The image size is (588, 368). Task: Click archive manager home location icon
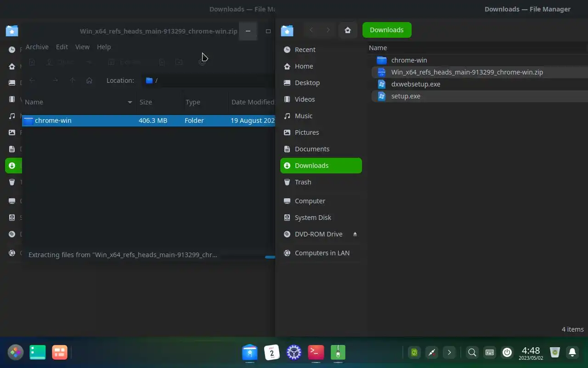click(x=90, y=80)
